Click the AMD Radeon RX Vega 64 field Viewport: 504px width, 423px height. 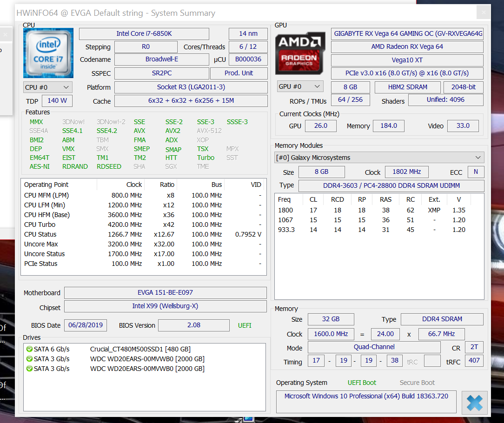tap(407, 47)
